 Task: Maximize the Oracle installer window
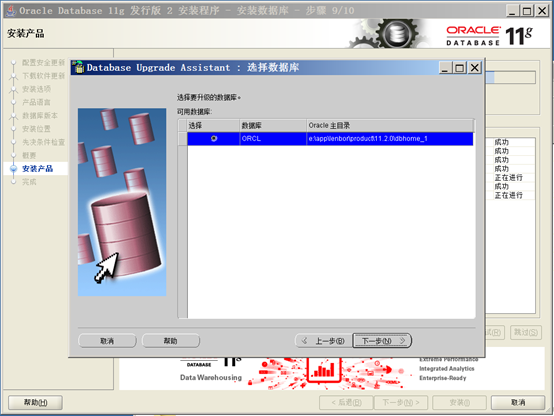click(527, 11)
